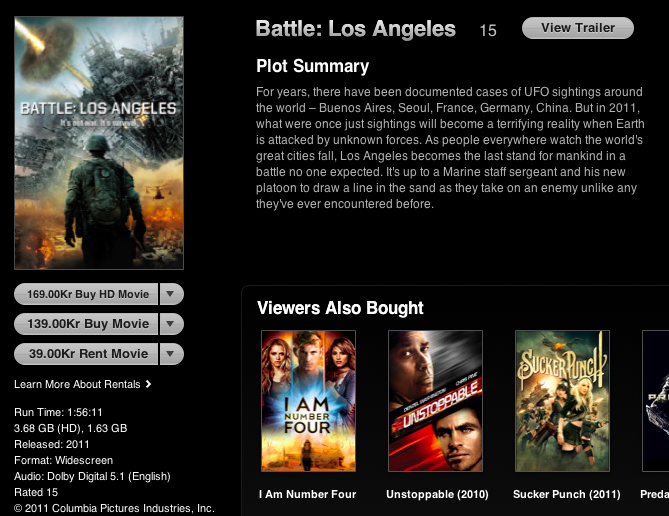The height and width of the screenshot is (516, 669).
Task: Click the View Trailer button
Action: point(578,28)
